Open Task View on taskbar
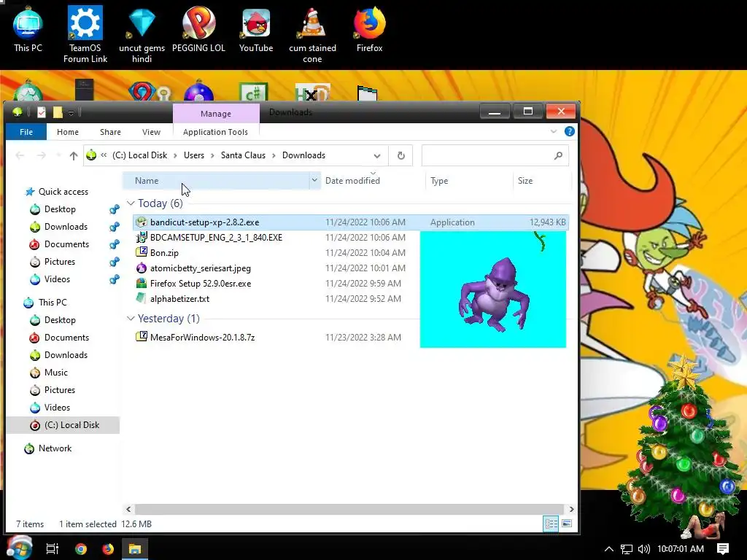Viewport: 747px width, 560px height. tap(53, 548)
